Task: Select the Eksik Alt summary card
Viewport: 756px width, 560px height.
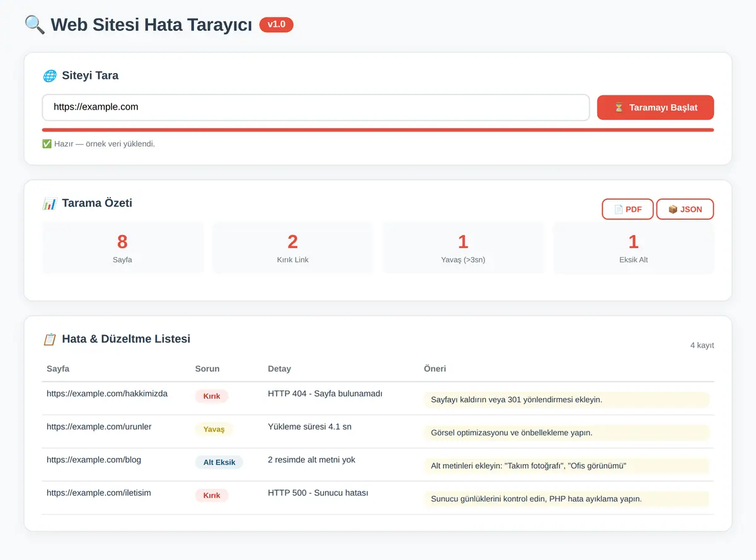Action: (x=634, y=248)
